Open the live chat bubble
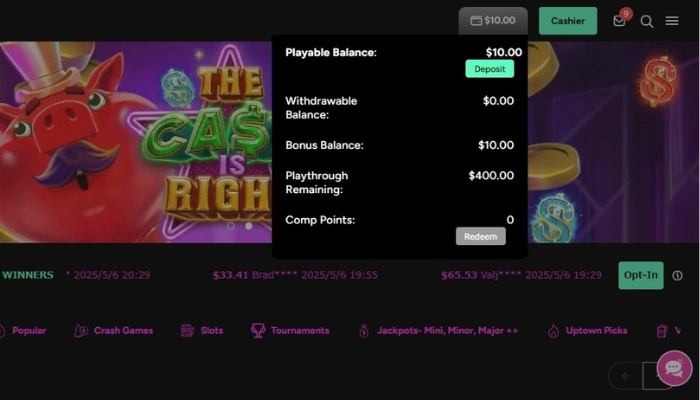 click(x=674, y=369)
